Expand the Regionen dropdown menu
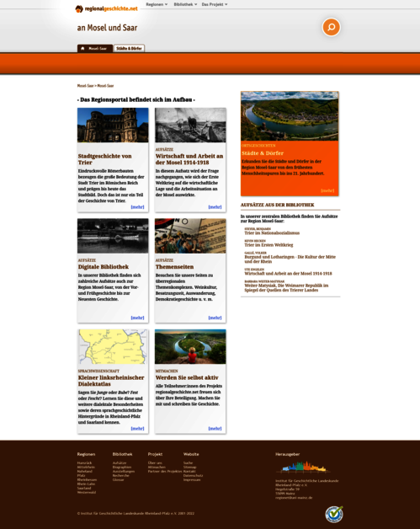420x529 pixels. click(157, 4)
